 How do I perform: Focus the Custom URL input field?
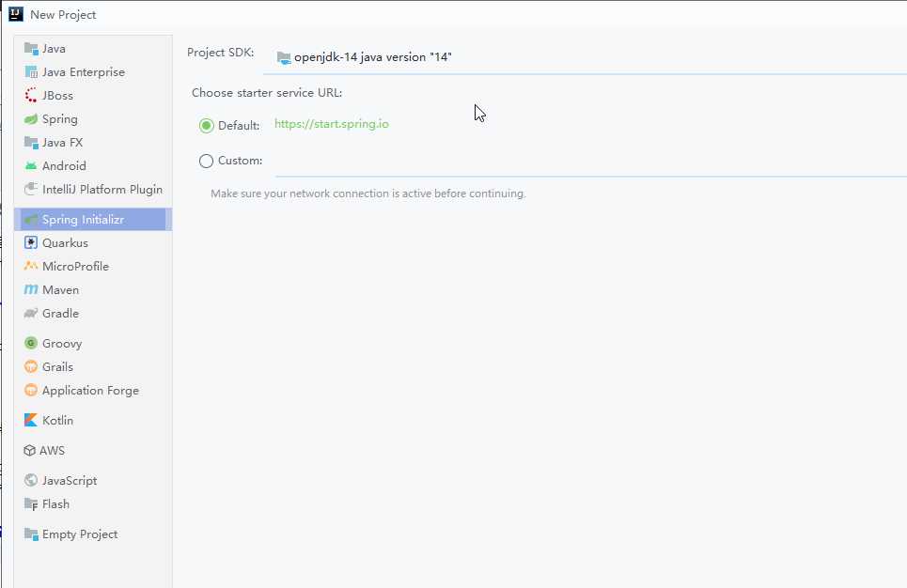[x=590, y=162]
